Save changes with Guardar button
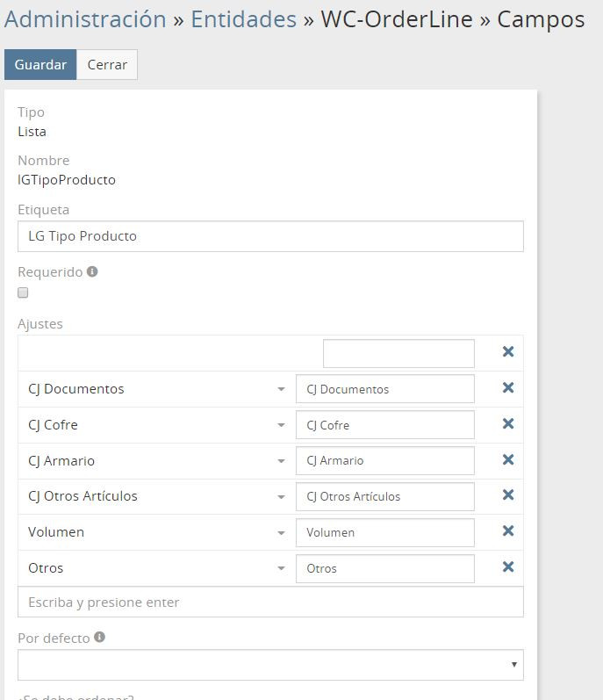 tap(40, 65)
